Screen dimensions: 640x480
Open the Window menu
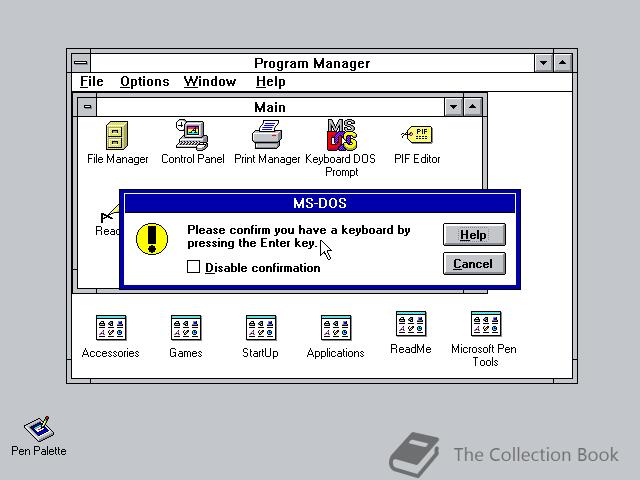click(x=210, y=82)
